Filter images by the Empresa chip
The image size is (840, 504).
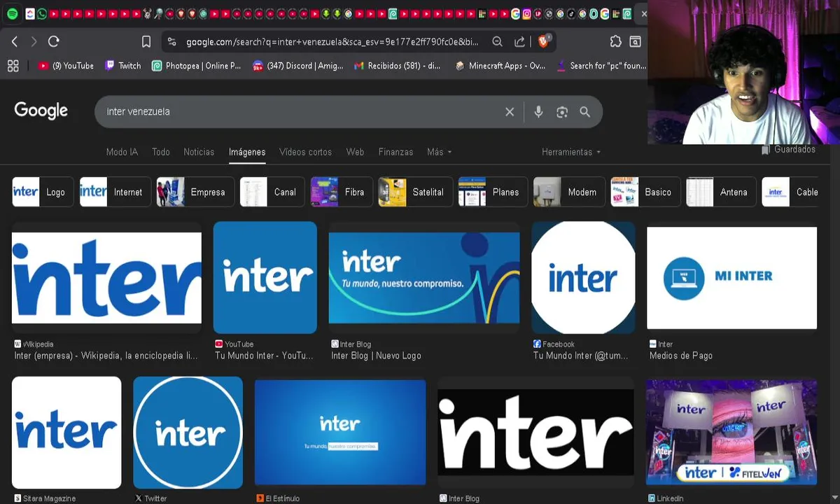(x=195, y=192)
